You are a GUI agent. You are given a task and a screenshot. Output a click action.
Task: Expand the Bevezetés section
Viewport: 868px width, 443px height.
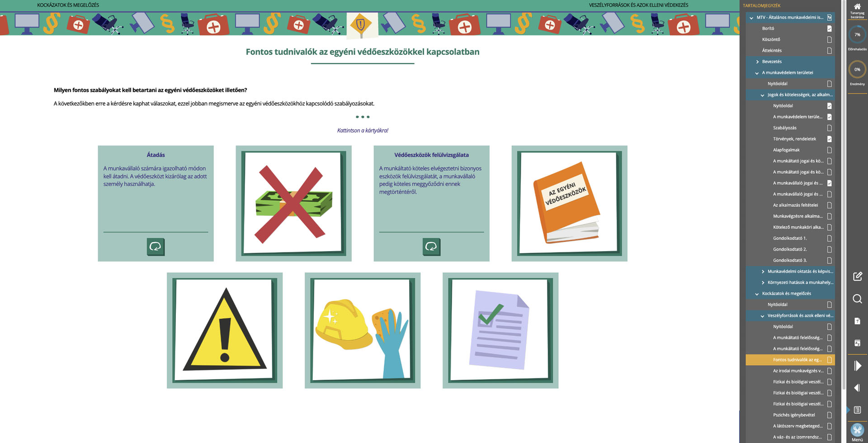coord(758,62)
